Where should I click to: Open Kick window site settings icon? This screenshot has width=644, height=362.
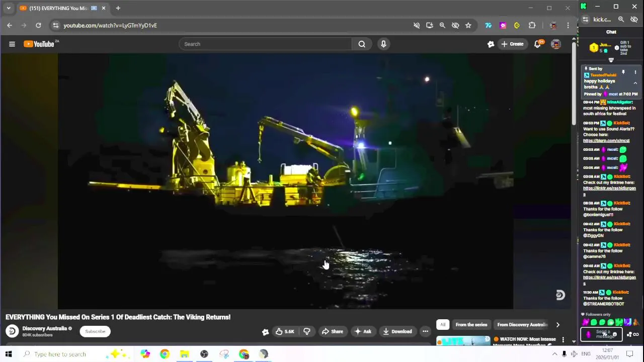pos(585,20)
